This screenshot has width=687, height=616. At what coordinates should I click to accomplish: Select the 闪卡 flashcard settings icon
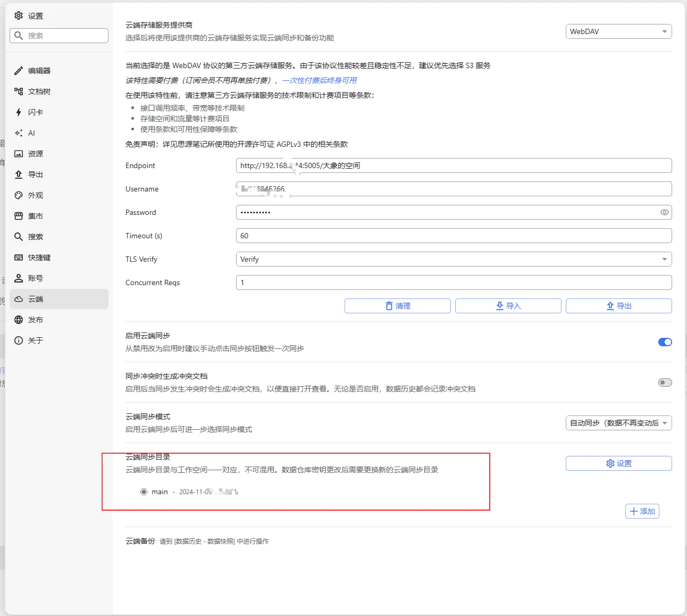(x=19, y=112)
